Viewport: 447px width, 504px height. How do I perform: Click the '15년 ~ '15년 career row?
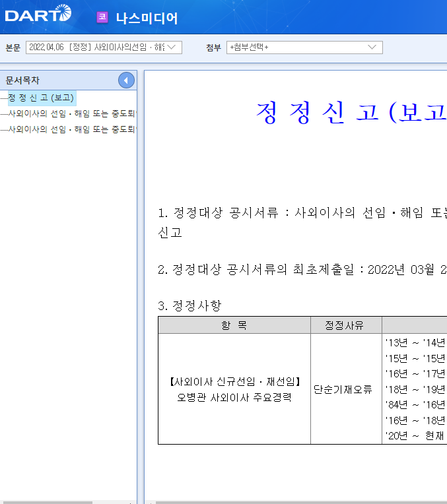pyautogui.click(x=415, y=358)
